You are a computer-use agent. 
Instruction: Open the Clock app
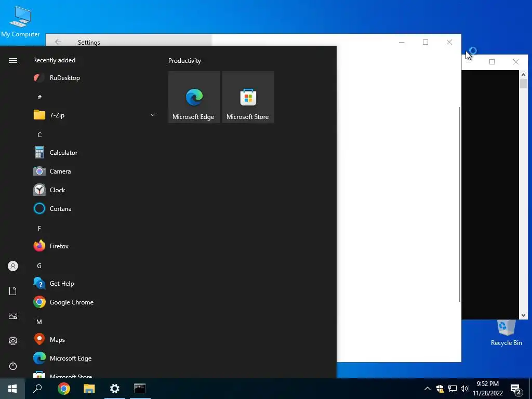[x=95, y=190]
